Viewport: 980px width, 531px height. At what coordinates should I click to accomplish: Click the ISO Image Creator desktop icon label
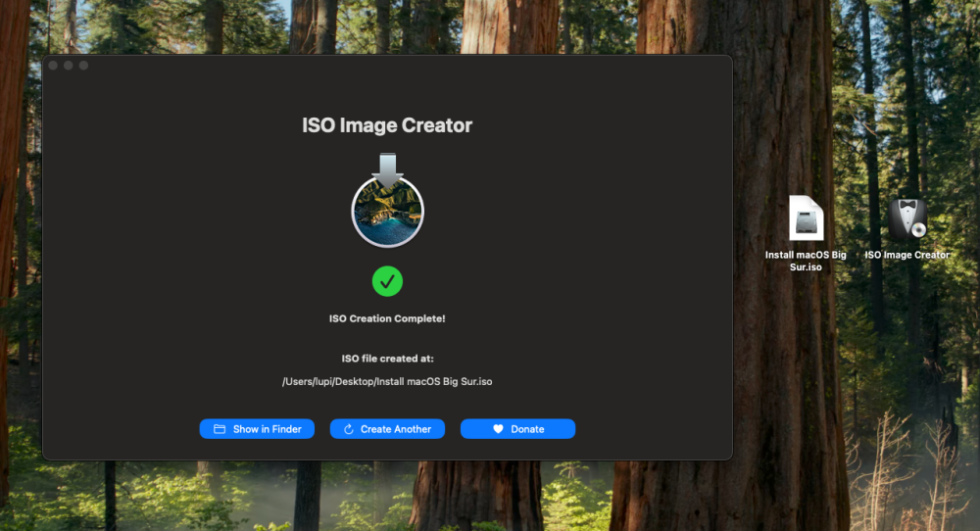(907, 255)
